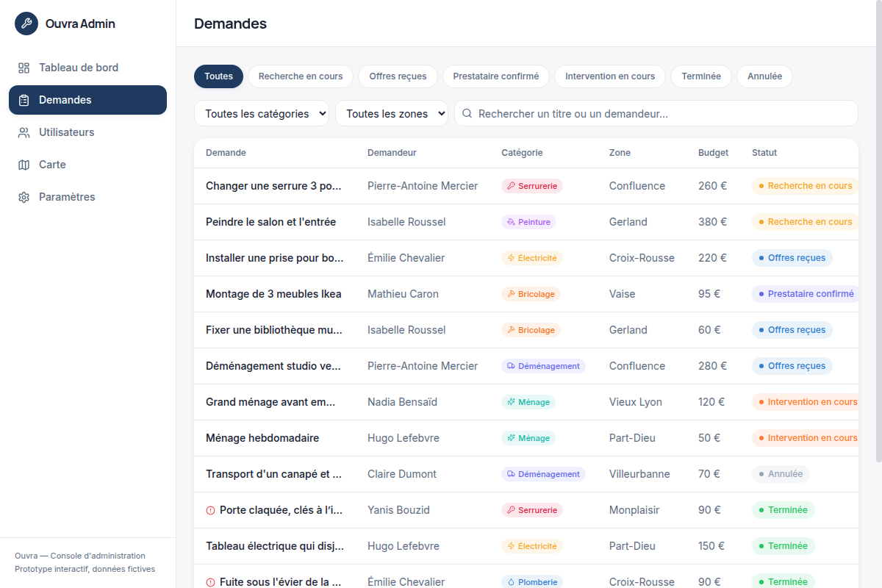This screenshot has width=882, height=588.
Task: Click the urgent alert icon beside Porte claquée
Action: coord(210,510)
